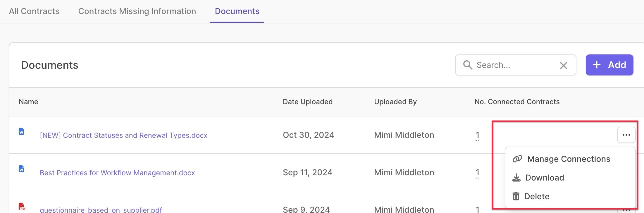Open the All Contracts tab
This screenshot has height=213, width=644.
pos(34,11)
